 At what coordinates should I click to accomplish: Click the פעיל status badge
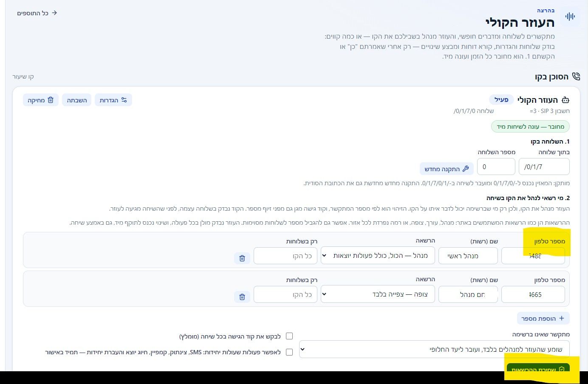coord(501,100)
